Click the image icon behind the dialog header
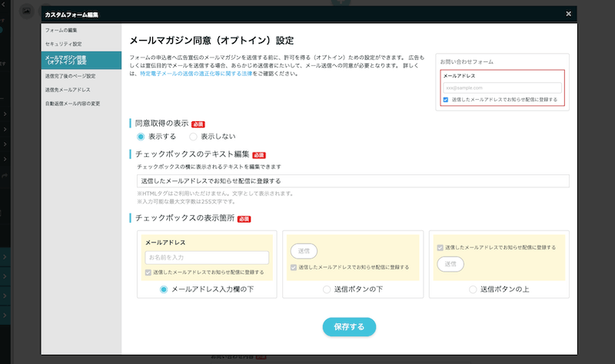The width and height of the screenshot is (615, 364). click(27, 13)
